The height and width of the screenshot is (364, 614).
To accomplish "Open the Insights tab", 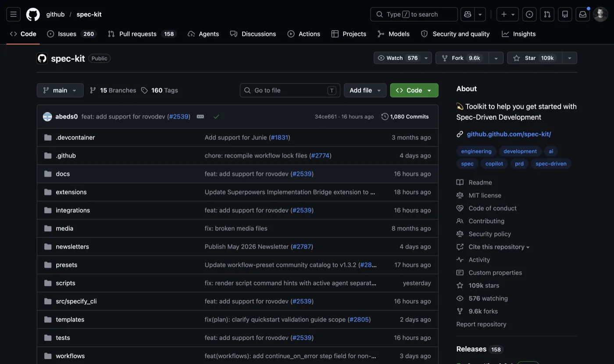I will tap(519, 34).
